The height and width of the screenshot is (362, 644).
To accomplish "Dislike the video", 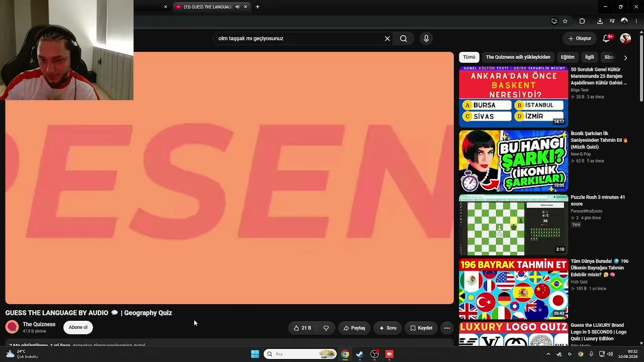I will [x=326, y=328].
